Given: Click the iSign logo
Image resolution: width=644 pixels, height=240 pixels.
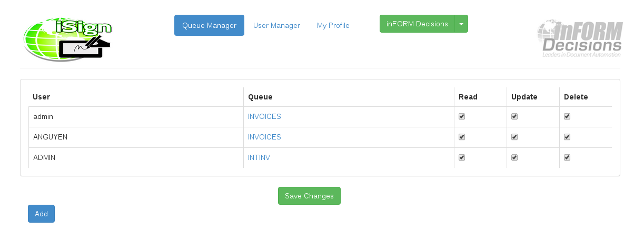Looking at the screenshot, I should click(67, 39).
